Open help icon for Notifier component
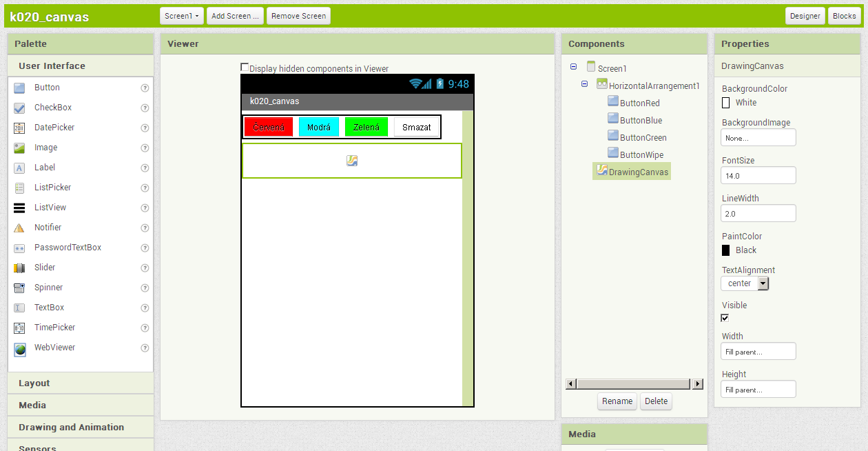The image size is (868, 451). tap(145, 228)
